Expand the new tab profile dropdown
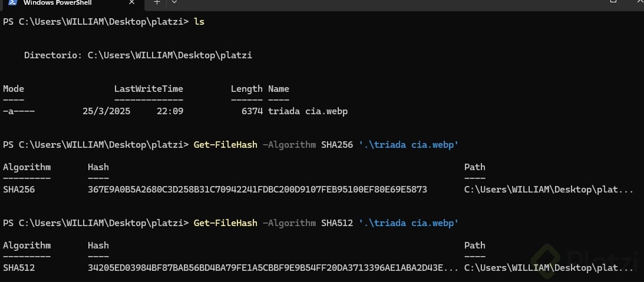Screen dimensions: 644x282 click(x=174, y=3)
